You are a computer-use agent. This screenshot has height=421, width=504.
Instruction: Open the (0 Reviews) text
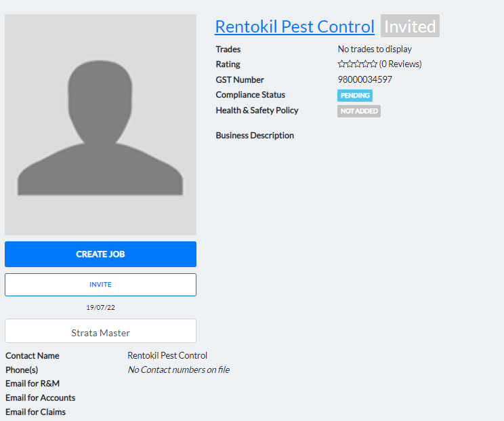[x=400, y=64]
